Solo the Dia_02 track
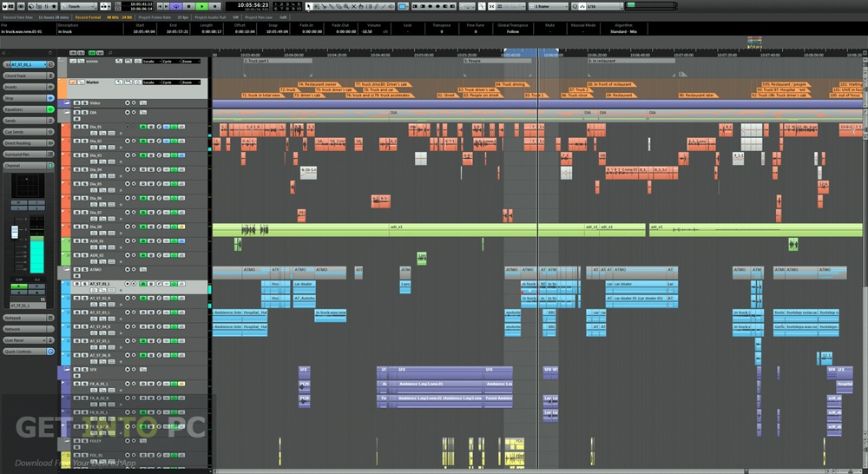 tap(85, 141)
